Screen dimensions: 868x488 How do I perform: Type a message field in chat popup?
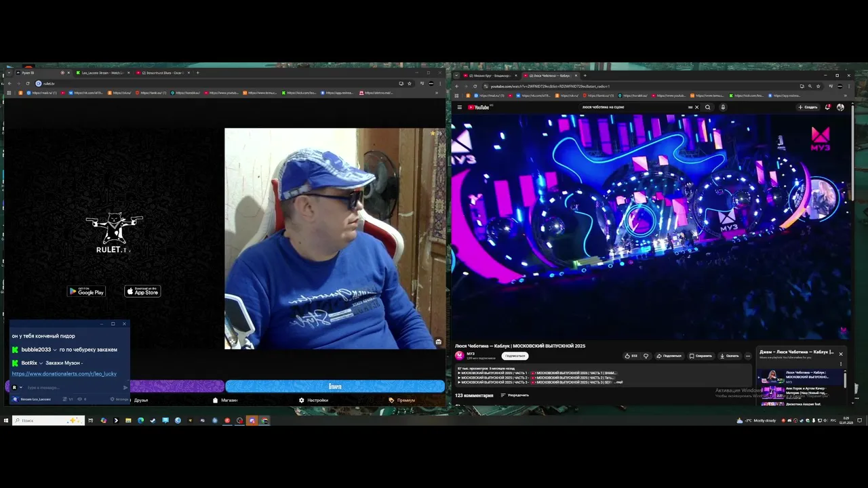[73, 388]
